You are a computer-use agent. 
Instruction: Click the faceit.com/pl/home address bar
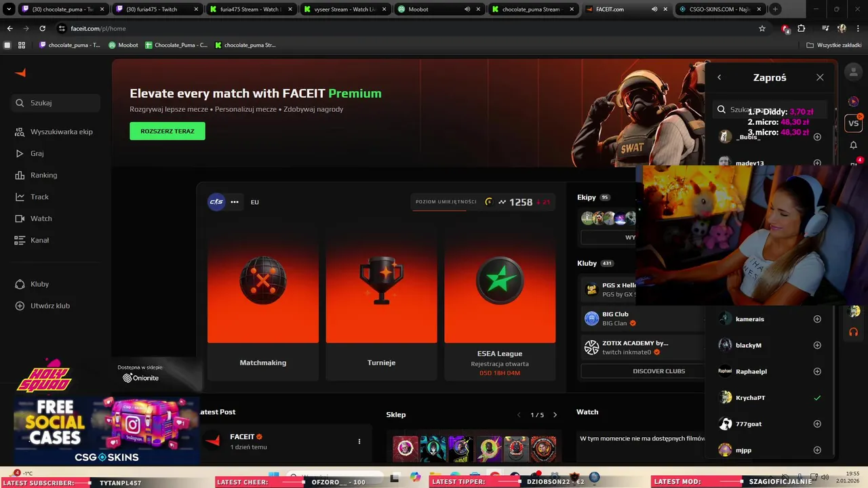coord(407,28)
